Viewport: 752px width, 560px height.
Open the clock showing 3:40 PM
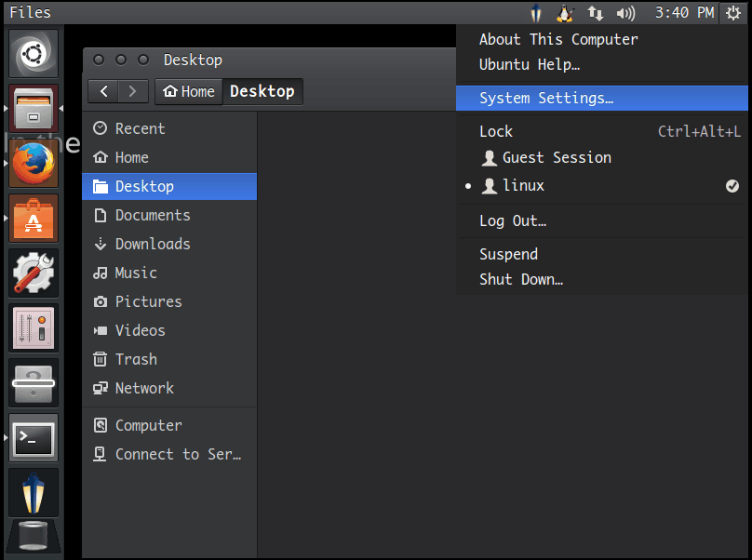click(684, 13)
